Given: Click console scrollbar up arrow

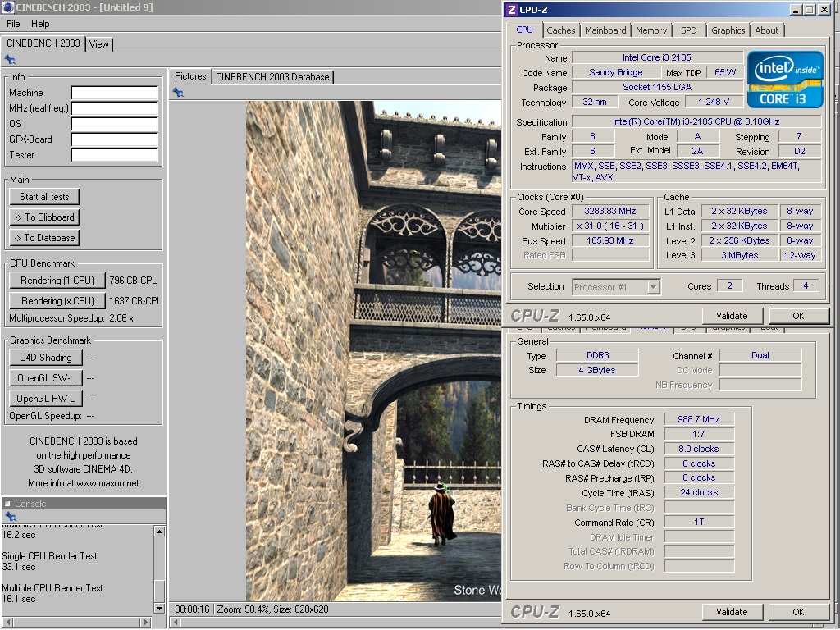Looking at the screenshot, I should coord(159,532).
